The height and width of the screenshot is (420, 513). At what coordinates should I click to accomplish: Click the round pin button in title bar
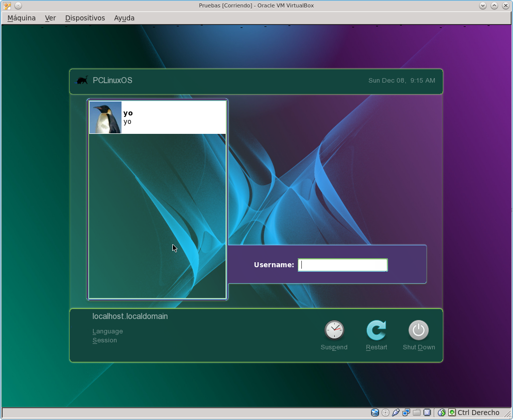pos(18,6)
